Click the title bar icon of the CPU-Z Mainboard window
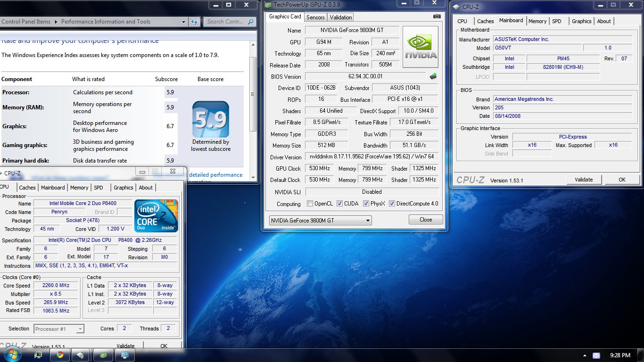This screenshot has width=644, height=362. pyautogui.click(x=457, y=7)
